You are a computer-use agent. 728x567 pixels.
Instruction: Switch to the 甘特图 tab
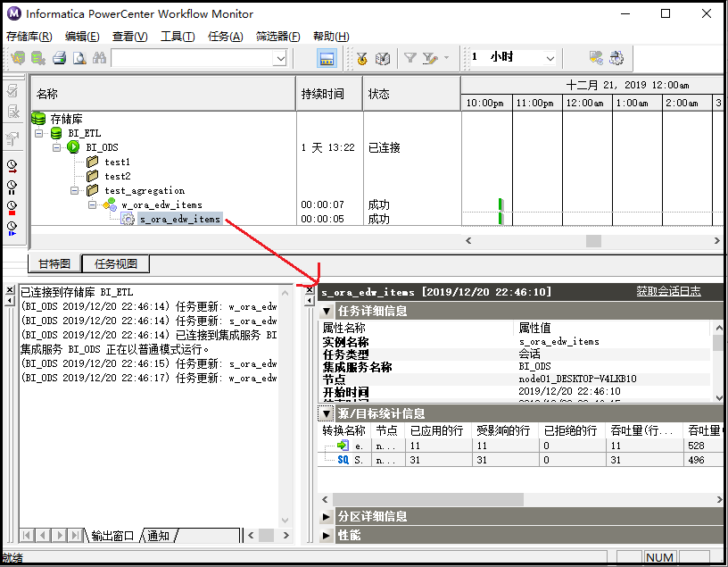point(54,264)
